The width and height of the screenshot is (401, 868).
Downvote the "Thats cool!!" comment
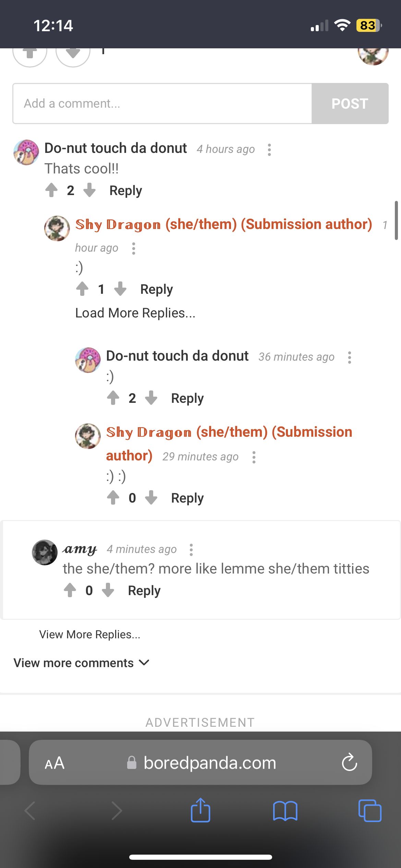point(89,190)
